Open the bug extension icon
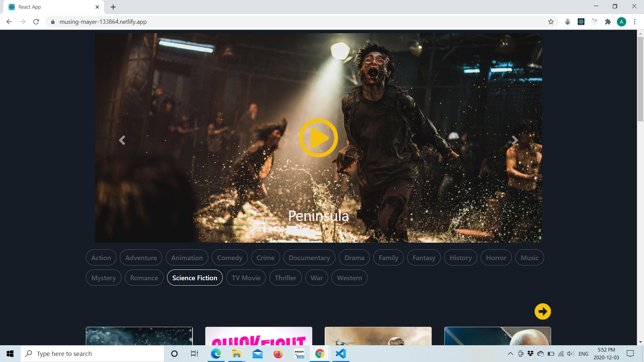The image size is (644, 362). pos(568,22)
